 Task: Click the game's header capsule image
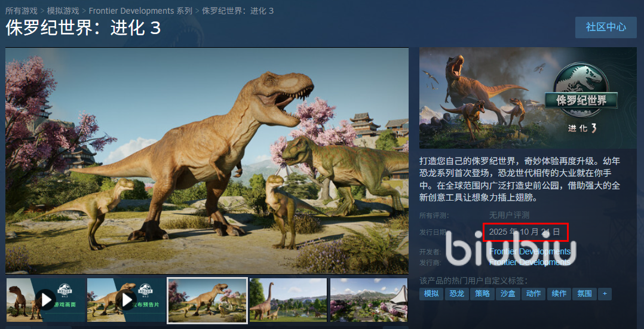click(528, 98)
